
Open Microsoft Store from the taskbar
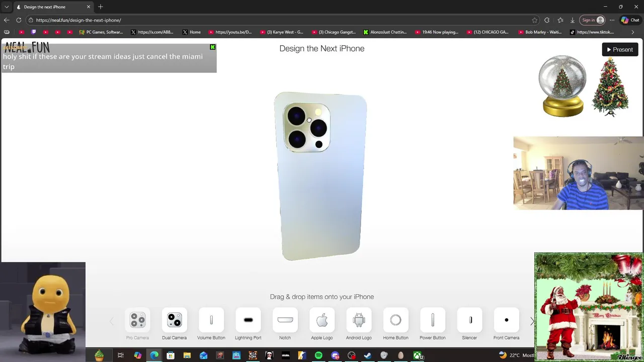coord(171,355)
